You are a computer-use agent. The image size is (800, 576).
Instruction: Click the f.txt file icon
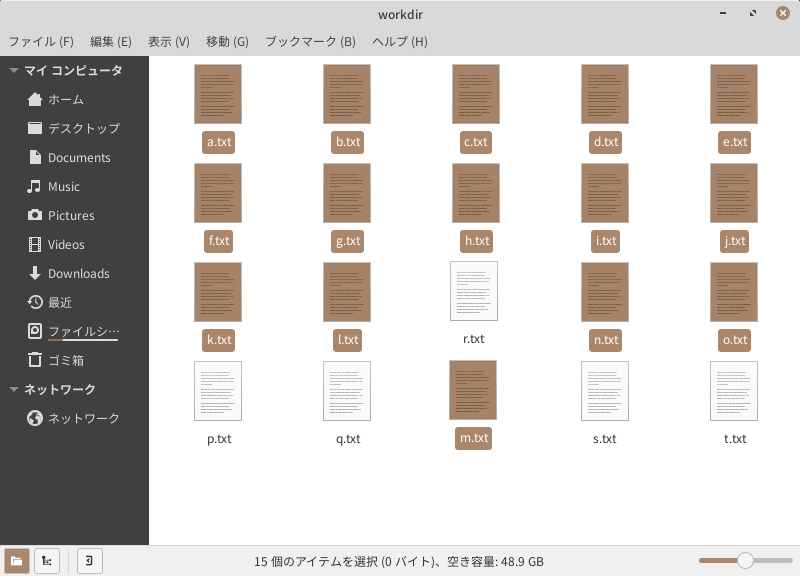click(x=218, y=193)
